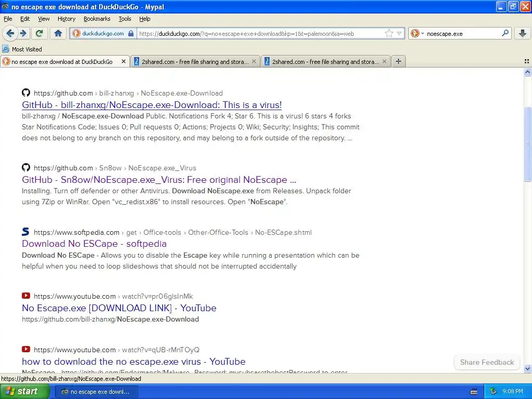Click the vertical scrollbar thumb
The width and height of the screenshot is (532, 399).
point(527,144)
